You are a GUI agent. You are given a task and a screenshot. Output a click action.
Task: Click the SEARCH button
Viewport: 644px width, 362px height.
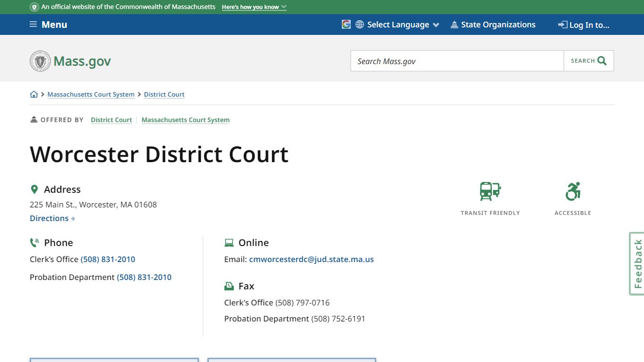(589, 61)
